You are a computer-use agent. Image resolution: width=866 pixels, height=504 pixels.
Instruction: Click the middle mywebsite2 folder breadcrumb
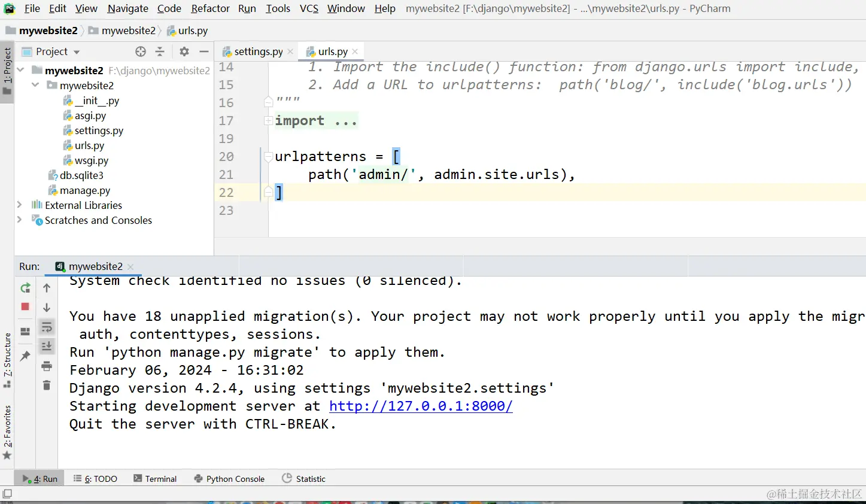pyautogui.click(x=123, y=31)
